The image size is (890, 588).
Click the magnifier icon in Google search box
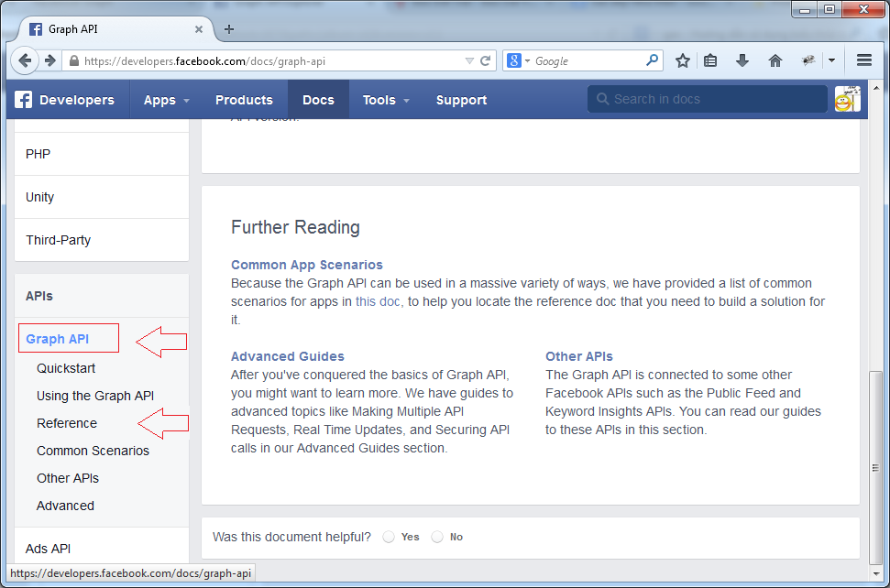pos(653,60)
